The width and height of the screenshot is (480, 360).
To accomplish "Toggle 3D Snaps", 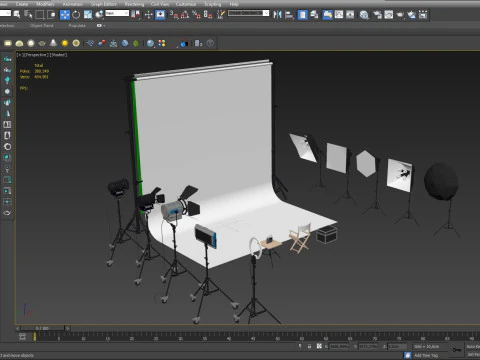I will click(174, 14).
